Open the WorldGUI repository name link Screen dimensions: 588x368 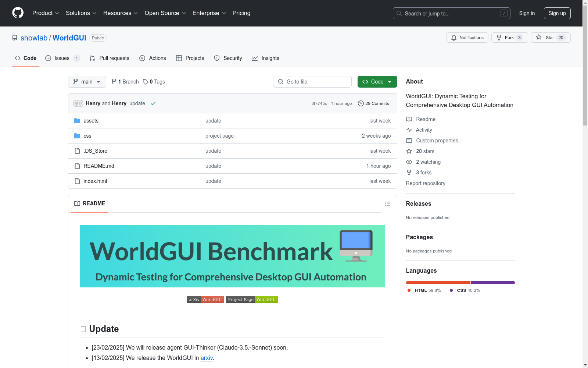click(69, 38)
